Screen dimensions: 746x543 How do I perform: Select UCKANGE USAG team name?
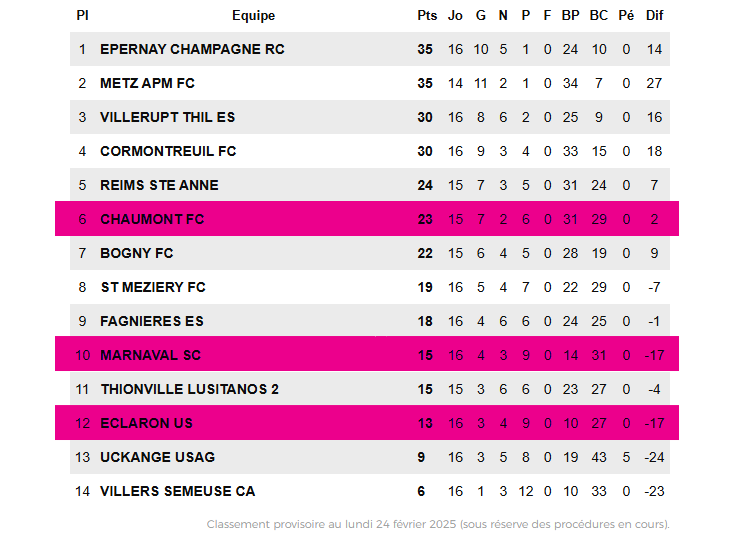click(157, 457)
